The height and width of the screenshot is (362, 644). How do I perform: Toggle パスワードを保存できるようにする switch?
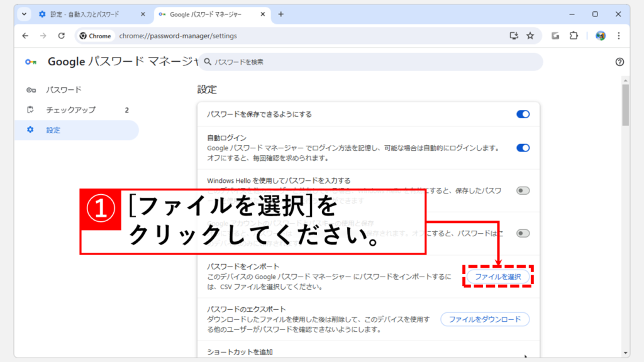(x=523, y=114)
